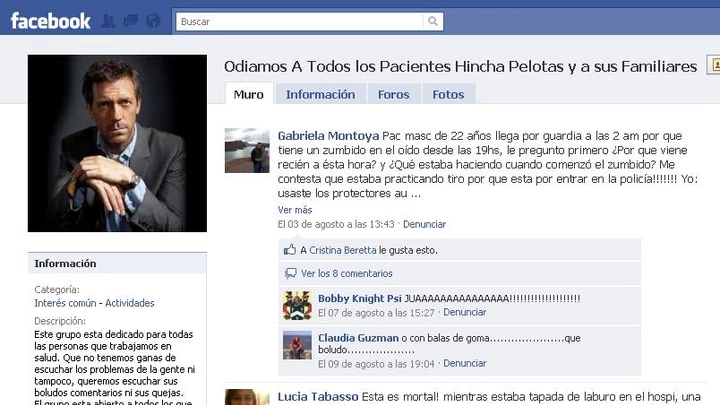Click the comments speech bubble icon

[290, 273]
